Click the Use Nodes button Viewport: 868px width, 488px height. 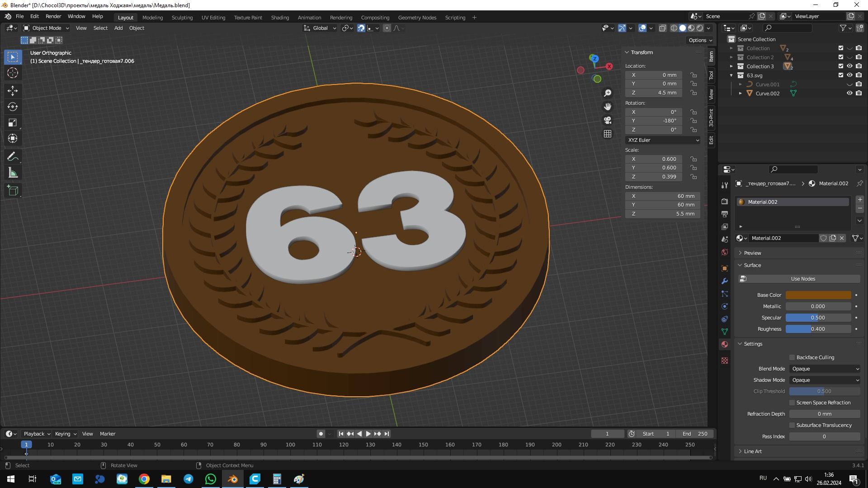click(x=799, y=279)
